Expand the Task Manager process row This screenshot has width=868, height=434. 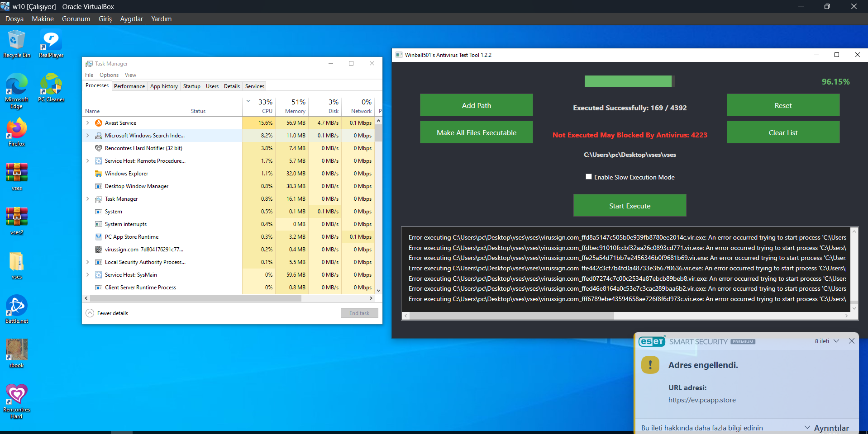[88, 199]
